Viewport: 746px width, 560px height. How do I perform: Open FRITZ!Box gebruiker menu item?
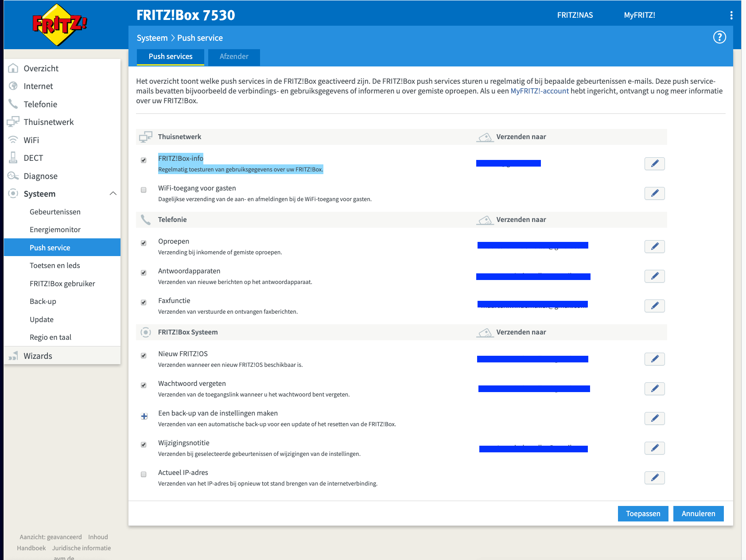[62, 284]
